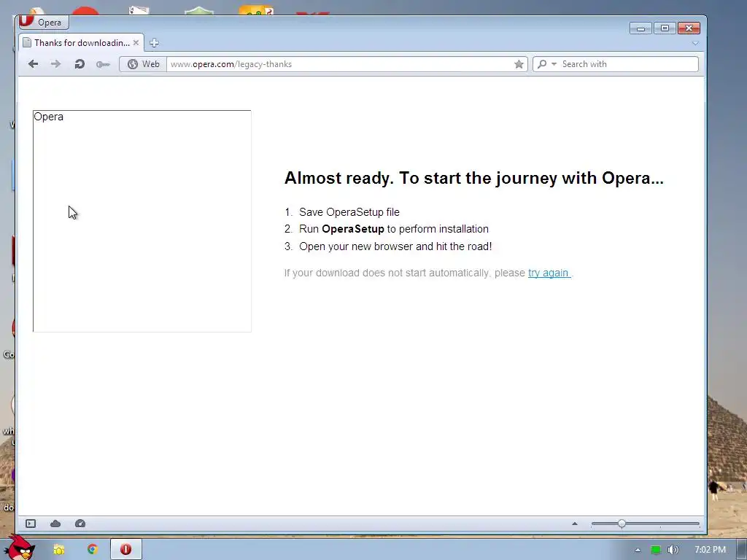Open the volume speaker icon

(x=673, y=550)
